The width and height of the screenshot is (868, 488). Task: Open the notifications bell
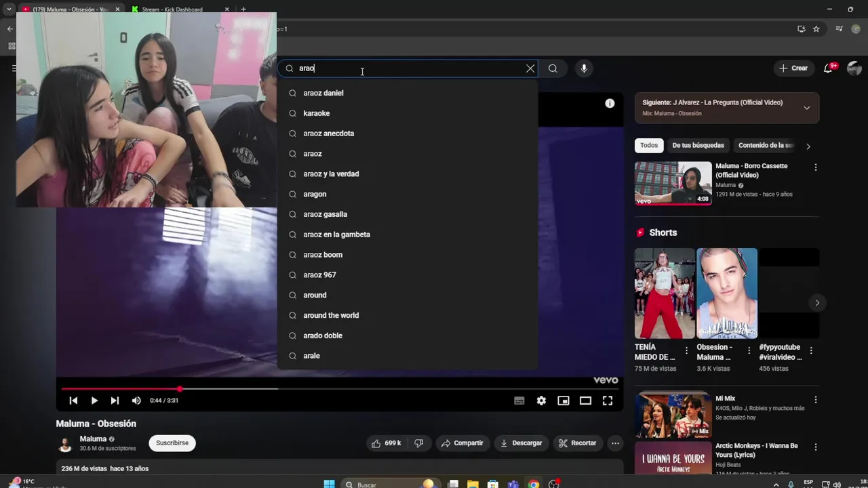tap(828, 68)
